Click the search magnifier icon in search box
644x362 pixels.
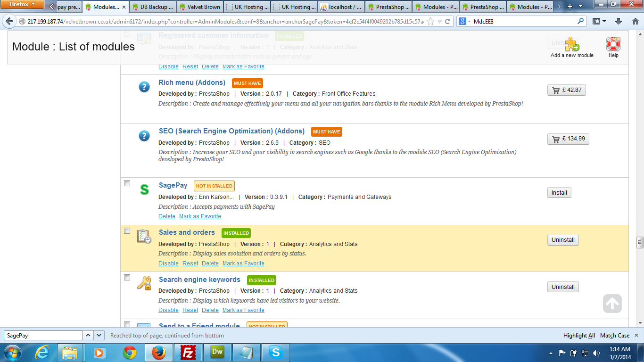pyautogui.click(x=580, y=21)
